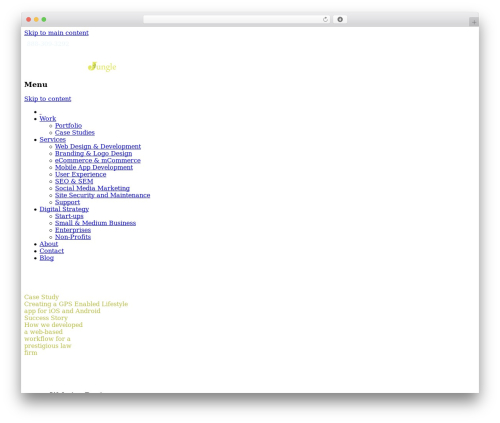Click the 'Case Study' text
Screen dimensions: 500x423
41,297
